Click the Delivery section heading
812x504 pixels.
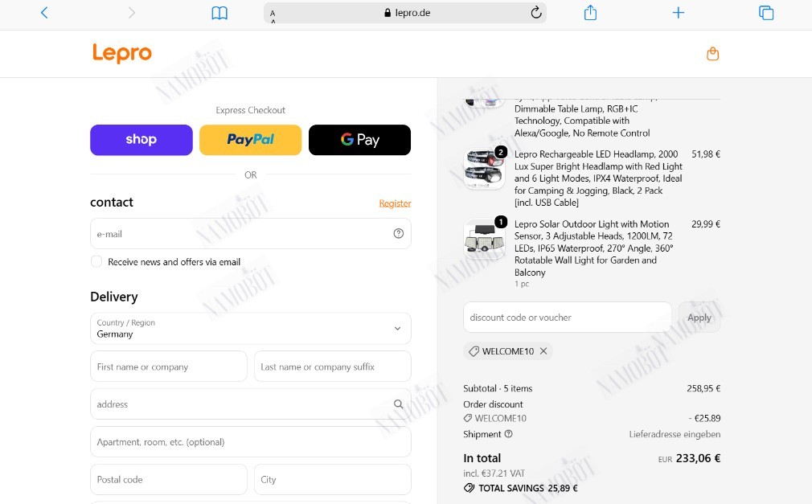pyautogui.click(x=114, y=297)
